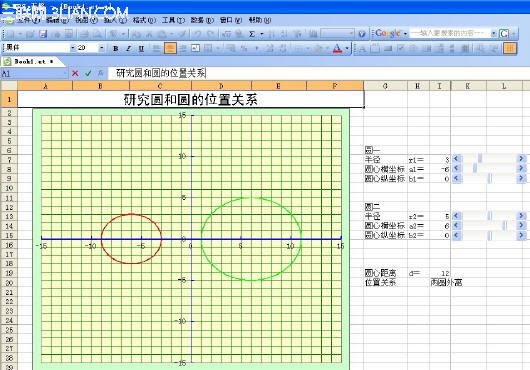530x370 pixels.
Task: Open the Google search engine dropdown
Action: tap(405, 33)
